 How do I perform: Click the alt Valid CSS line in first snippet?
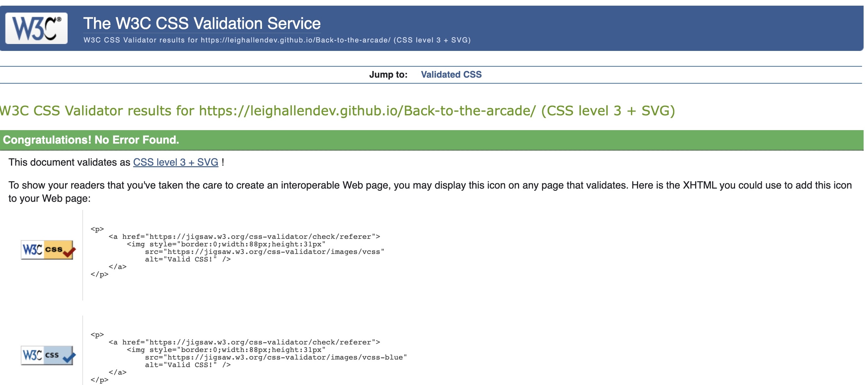point(187,259)
